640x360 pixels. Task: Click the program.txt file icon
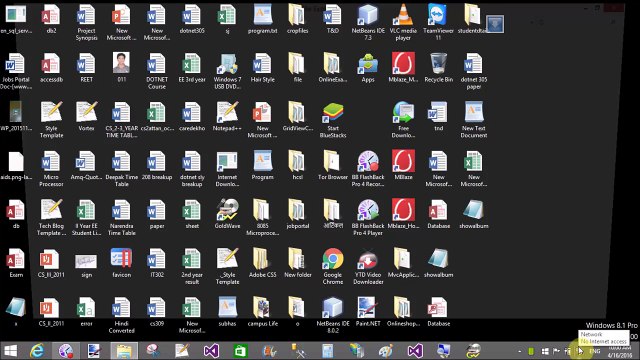point(262,15)
